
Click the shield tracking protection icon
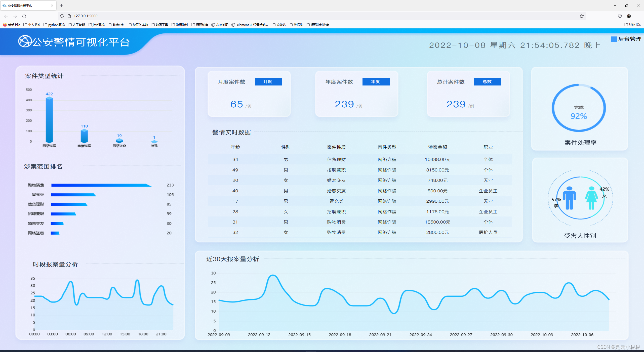click(x=62, y=16)
